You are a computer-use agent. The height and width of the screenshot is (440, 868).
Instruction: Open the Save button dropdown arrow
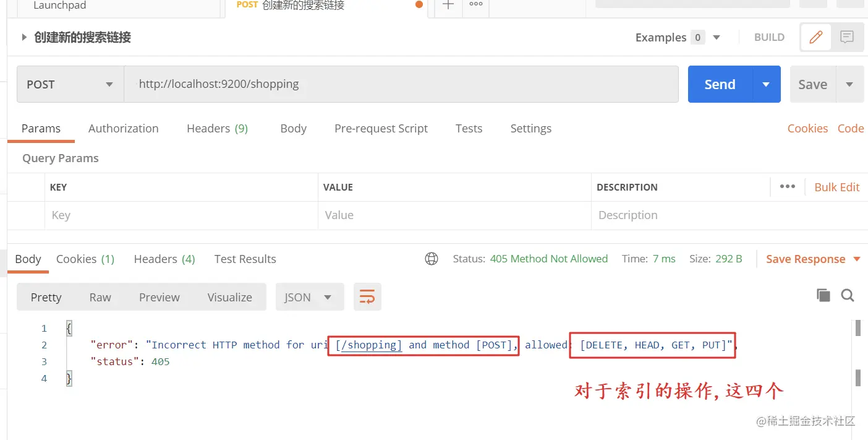click(849, 84)
